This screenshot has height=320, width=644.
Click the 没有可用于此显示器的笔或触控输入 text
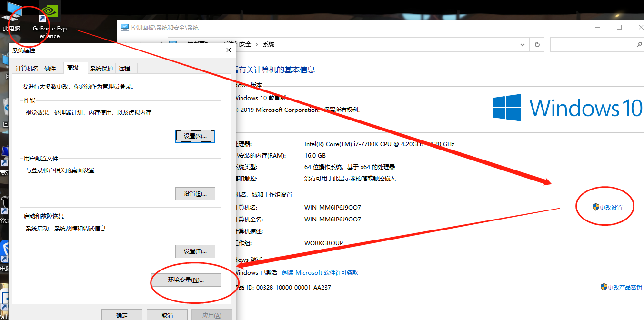coord(350,179)
